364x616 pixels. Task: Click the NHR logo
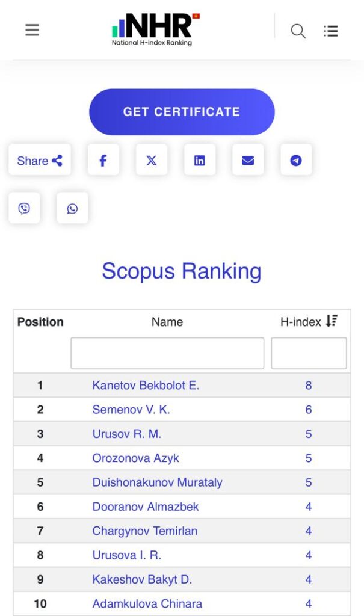point(155,29)
